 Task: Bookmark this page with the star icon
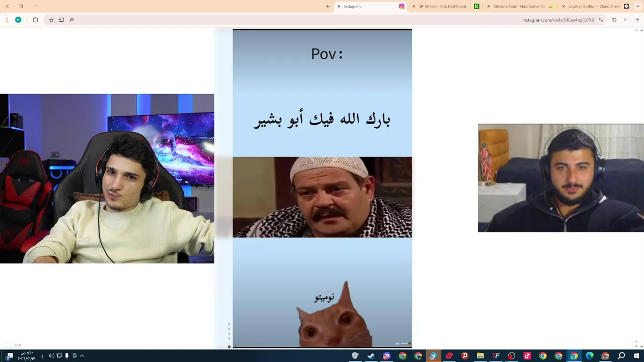[51, 20]
